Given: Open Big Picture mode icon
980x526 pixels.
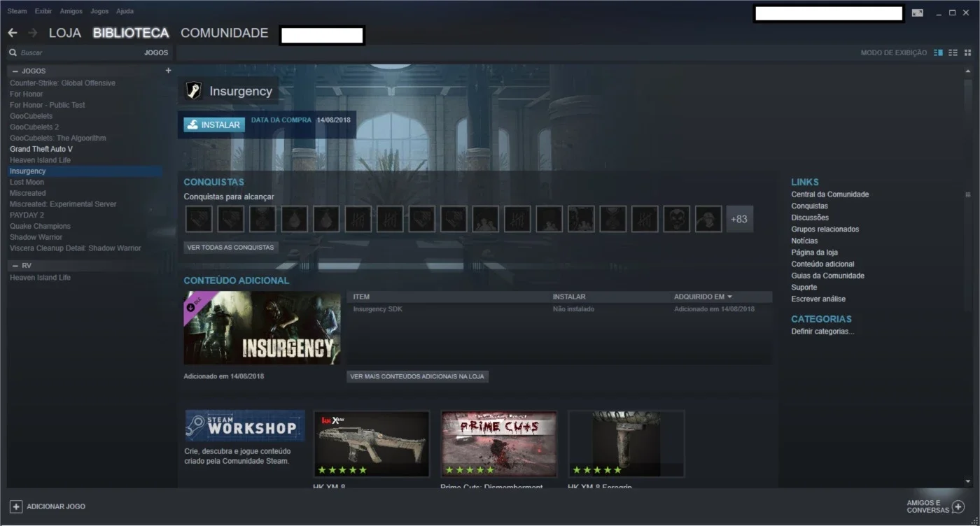Looking at the screenshot, I should pyautogui.click(x=917, y=13).
